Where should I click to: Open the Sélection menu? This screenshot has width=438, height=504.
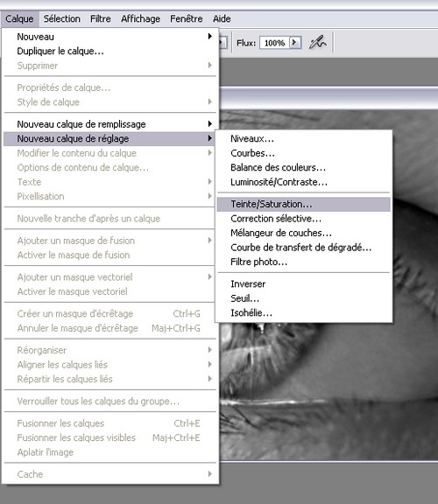click(x=62, y=19)
